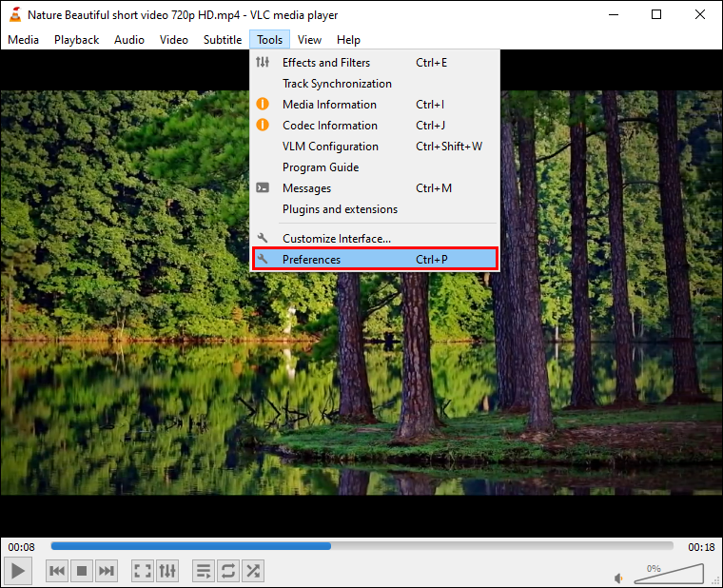Click the window resize grip

click(x=716, y=582)
